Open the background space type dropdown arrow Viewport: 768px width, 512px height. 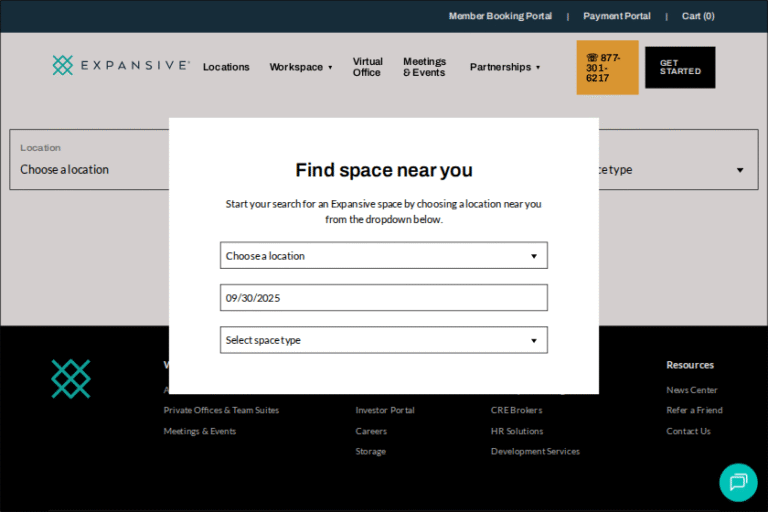click(x=740, y=170)
